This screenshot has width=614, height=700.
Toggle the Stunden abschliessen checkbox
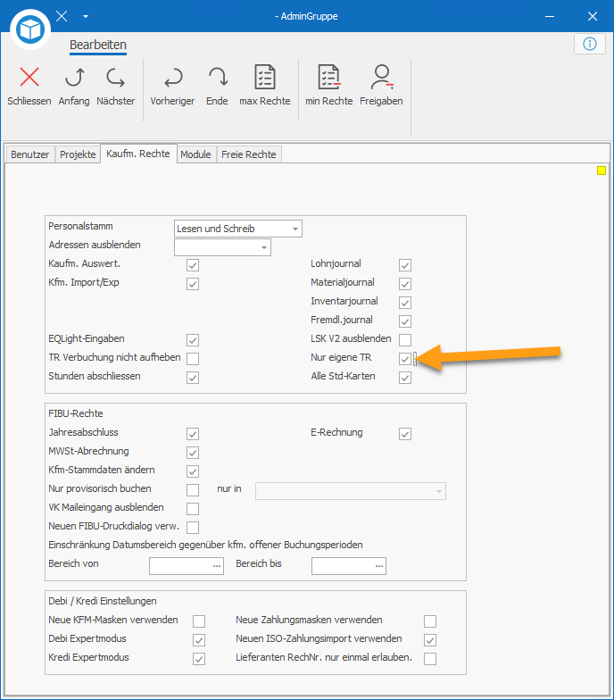(x=193, y=378)
